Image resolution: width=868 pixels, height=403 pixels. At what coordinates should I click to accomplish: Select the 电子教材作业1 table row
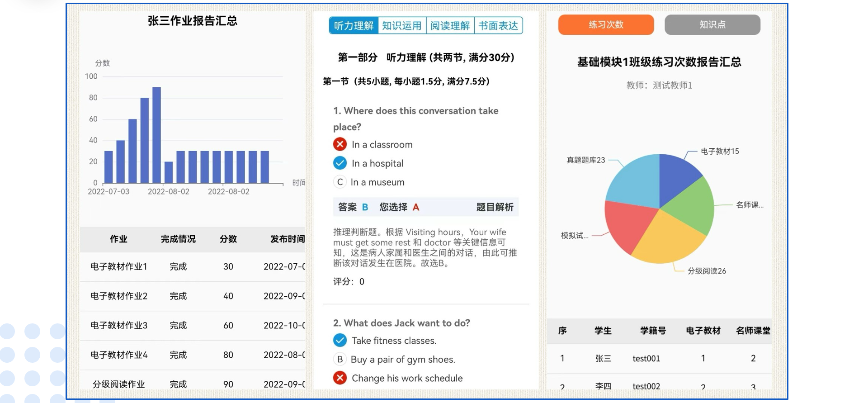(193, 267)
